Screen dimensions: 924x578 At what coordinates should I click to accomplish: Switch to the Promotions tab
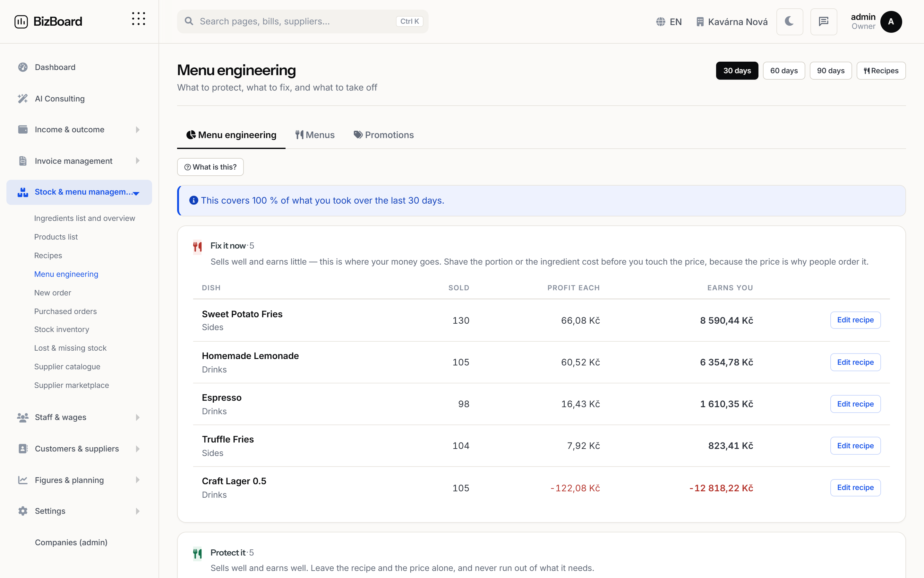pos(383,135)
